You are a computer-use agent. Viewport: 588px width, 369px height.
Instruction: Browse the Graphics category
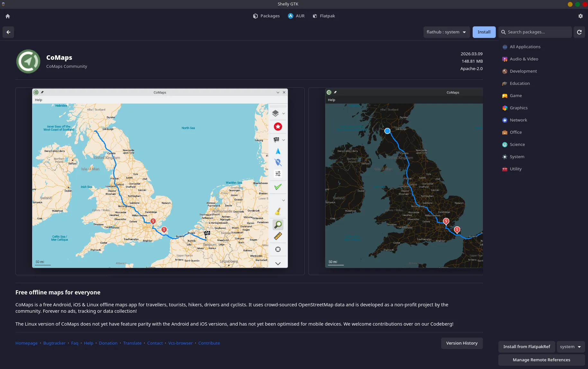tap(541, 108)
